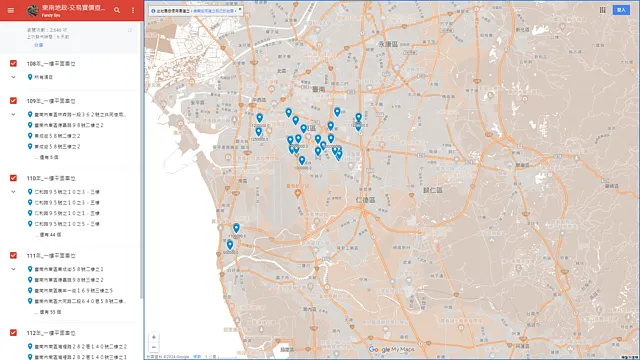Click the share link below map stats
This screenshot has height=360, width=640.
pyautogui.click(x=38, y=45)
